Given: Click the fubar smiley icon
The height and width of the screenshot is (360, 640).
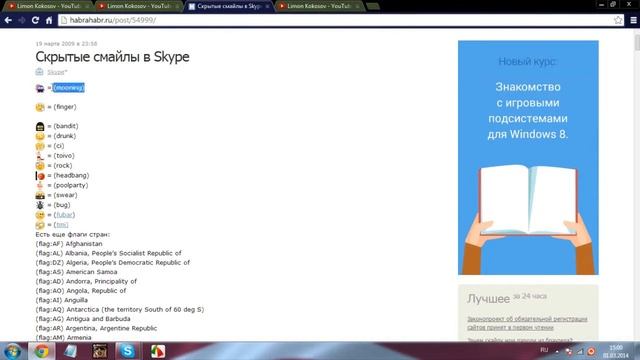Looking at the screenshot, I should 40,215.
